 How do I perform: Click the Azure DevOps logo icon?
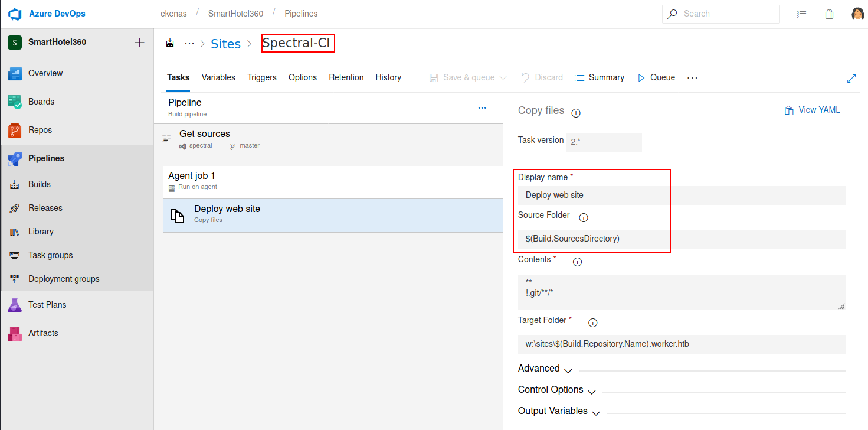point(15,14)
